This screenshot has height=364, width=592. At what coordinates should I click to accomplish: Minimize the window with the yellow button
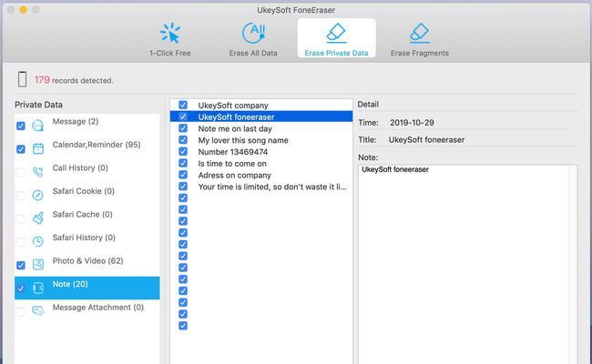[x=24, y=10]
